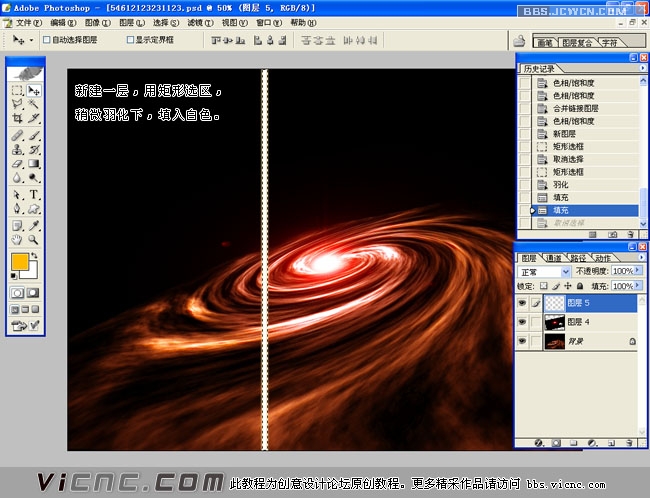The height and width of the screenshot is (498, 650).
Task: Hide layer 图层 4 eye icon
Action: (522, 322)
